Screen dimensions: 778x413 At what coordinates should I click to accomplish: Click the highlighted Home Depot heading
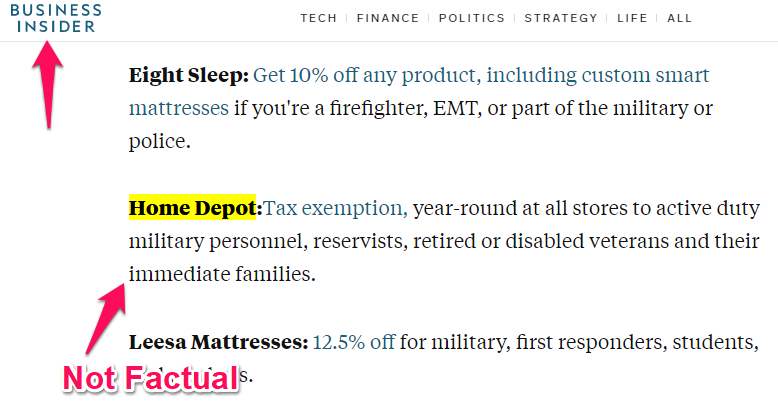193,209
